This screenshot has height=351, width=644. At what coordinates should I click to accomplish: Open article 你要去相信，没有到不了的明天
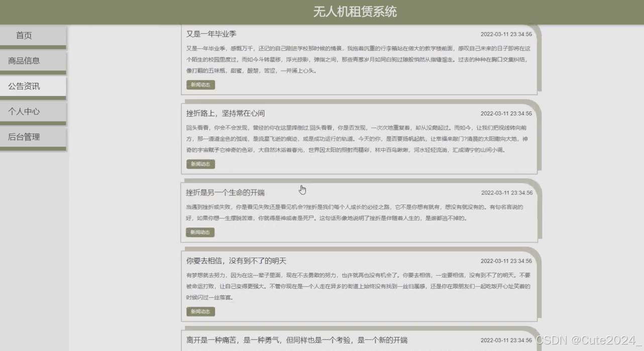(236, 261)
